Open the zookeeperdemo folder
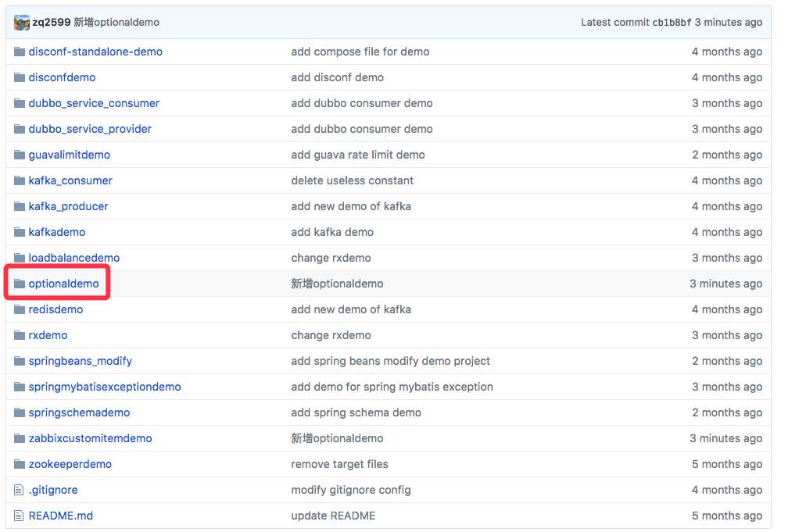Image resolution: width=788 pixels, height=532 pixels. coord(70,464)
